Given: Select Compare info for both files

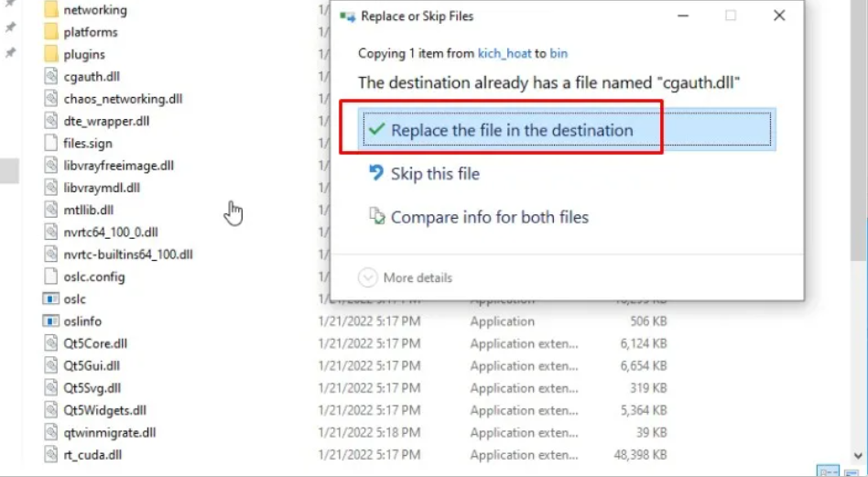Looking at the screenshot, I should [x=489, y=218].
